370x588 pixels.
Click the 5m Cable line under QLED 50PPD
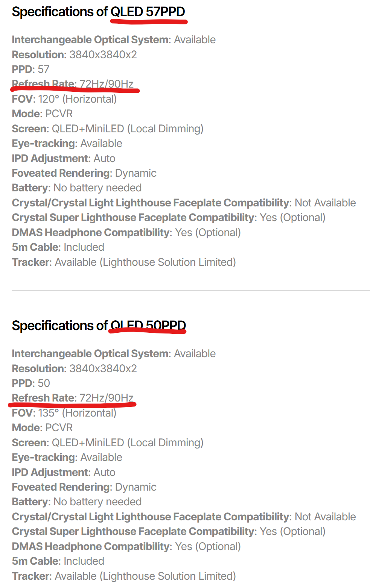tap(58, 561)
